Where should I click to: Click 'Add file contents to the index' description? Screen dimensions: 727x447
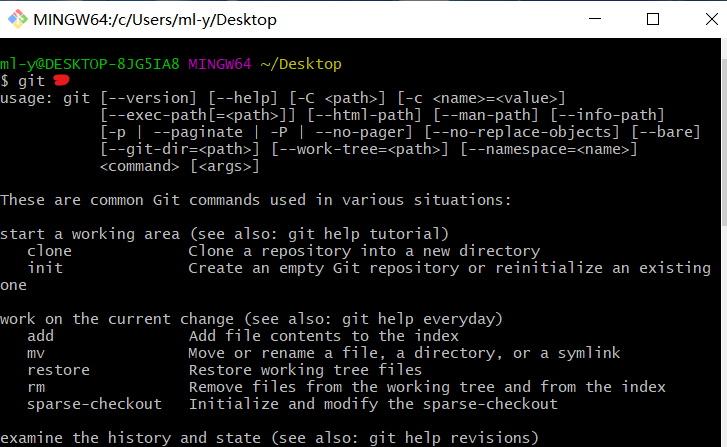[324, 336]
